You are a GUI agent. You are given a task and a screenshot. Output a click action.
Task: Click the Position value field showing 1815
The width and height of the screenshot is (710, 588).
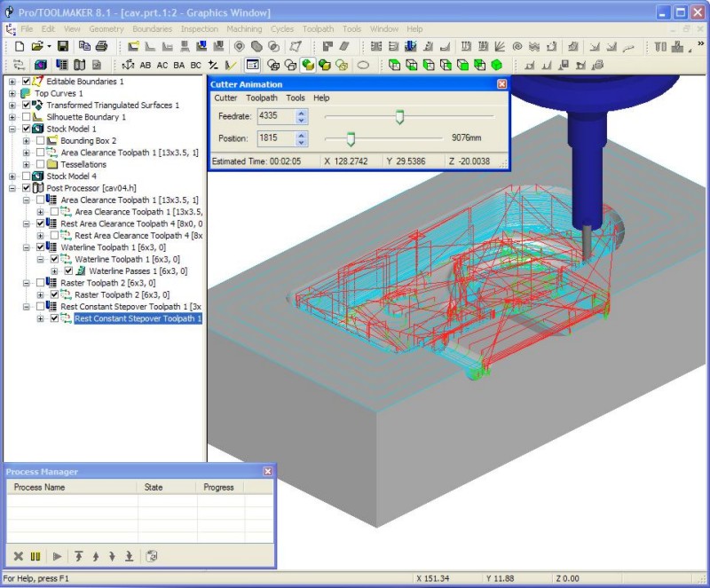[x=276, y=138]
